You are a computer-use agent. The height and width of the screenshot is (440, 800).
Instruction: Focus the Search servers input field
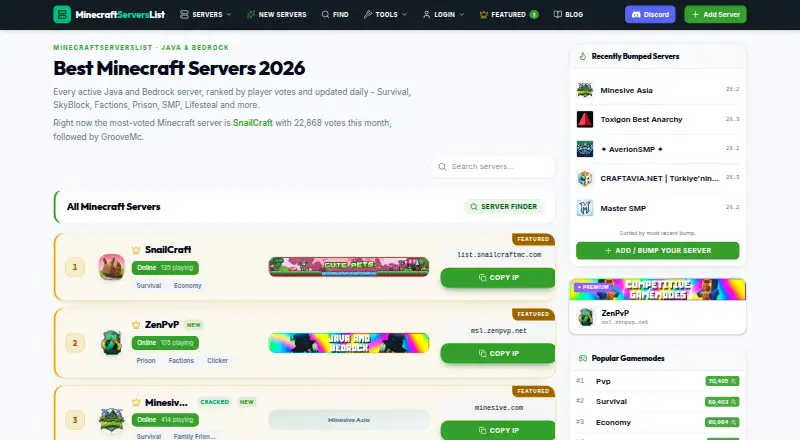point(493,166)
